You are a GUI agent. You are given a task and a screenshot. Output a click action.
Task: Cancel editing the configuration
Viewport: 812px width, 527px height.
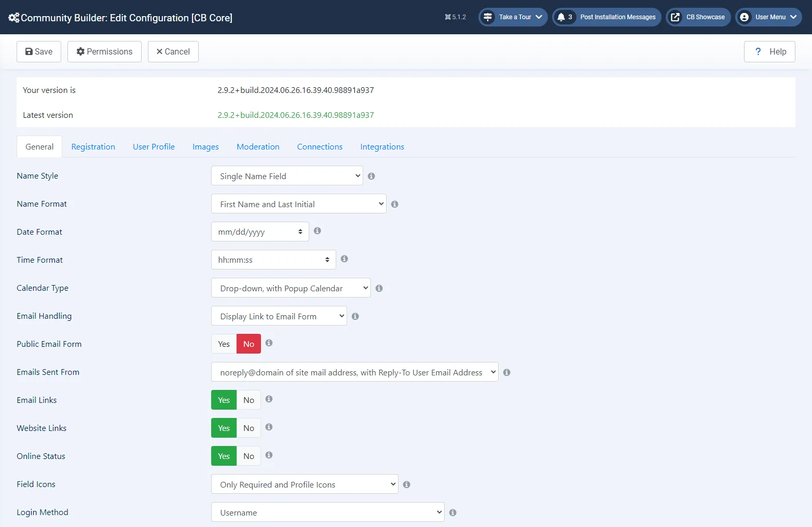(173, 51)
